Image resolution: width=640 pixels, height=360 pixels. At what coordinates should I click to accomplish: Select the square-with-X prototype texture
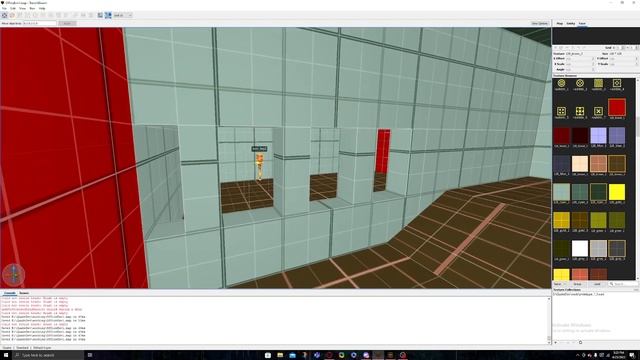[598, 111]
